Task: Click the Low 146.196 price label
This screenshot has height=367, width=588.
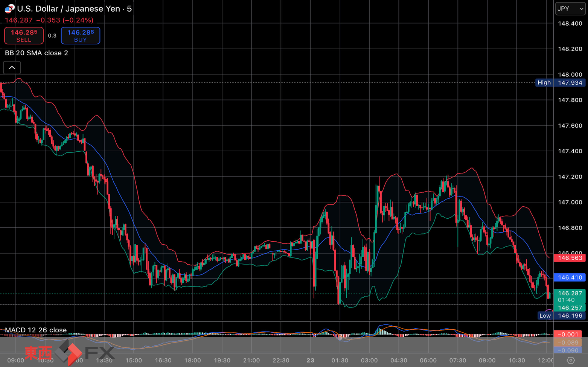Action: [x=562, y=316]
